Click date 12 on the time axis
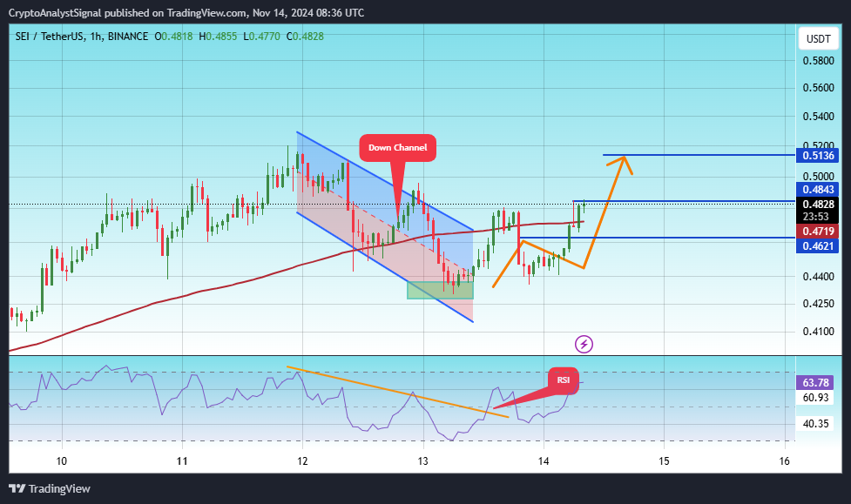851x504 pixels. pos(302,461)
